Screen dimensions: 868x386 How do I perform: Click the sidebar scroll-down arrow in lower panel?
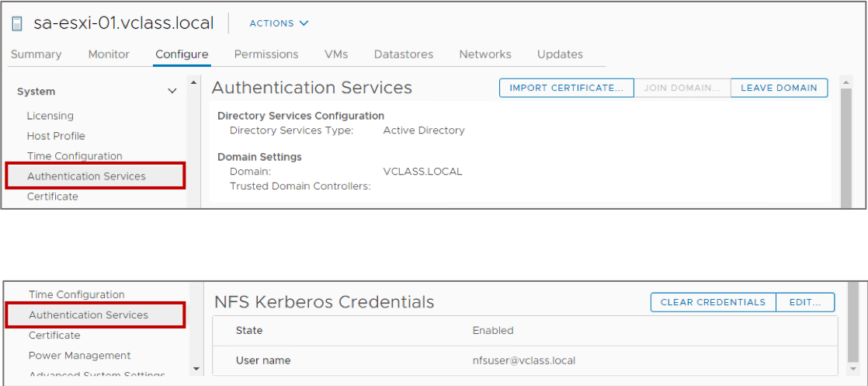tap(196, 369)
